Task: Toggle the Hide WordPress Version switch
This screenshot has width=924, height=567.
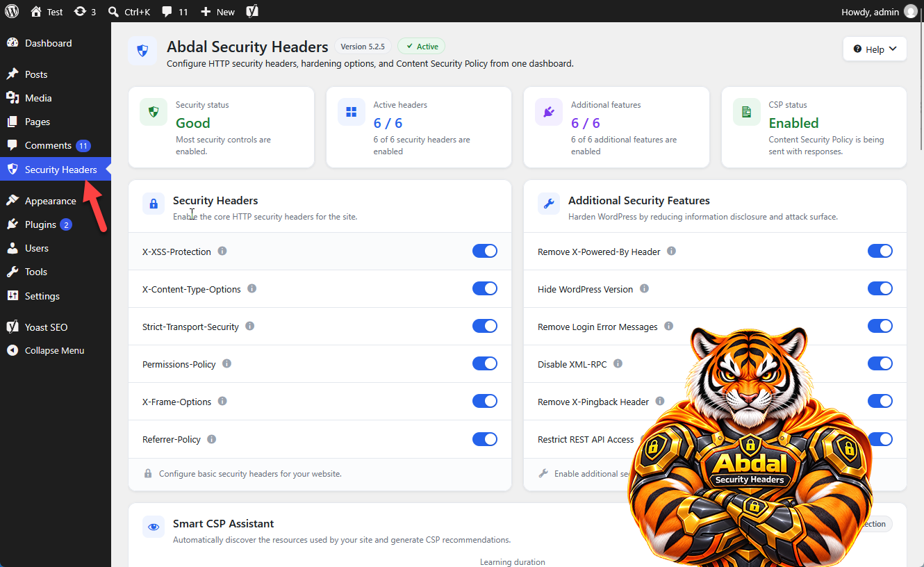Action: [880, 288]
